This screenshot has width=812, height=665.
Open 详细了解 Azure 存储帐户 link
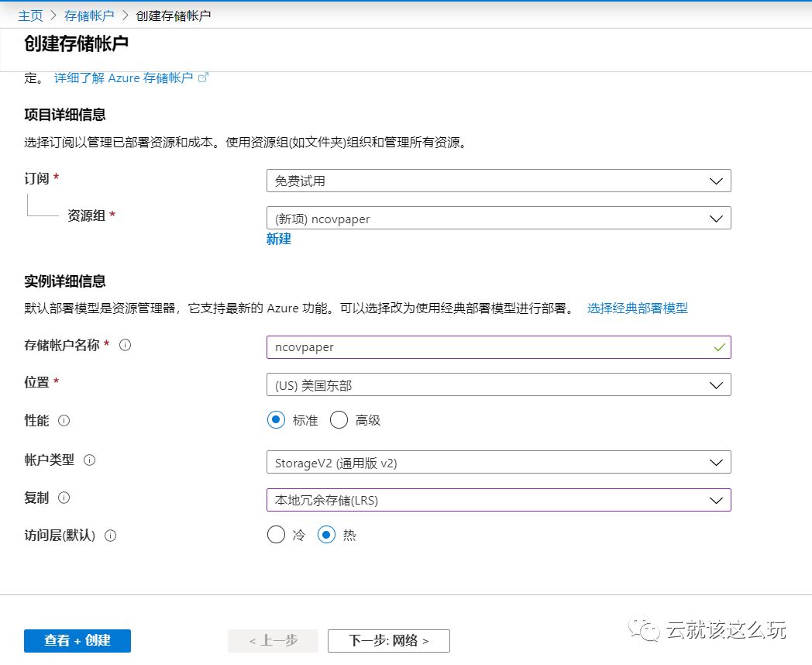[124, 78]
